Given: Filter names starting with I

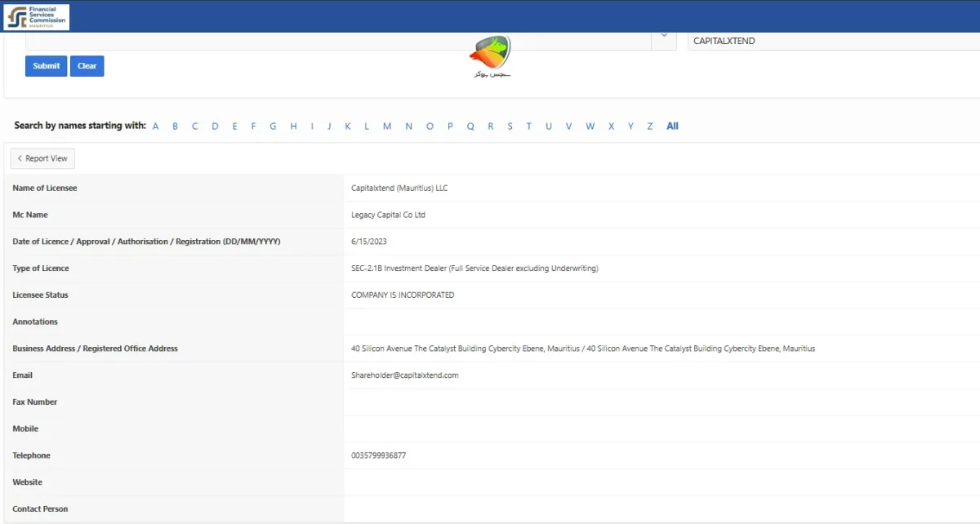Looking at the screenshot, I should point(312,126).
